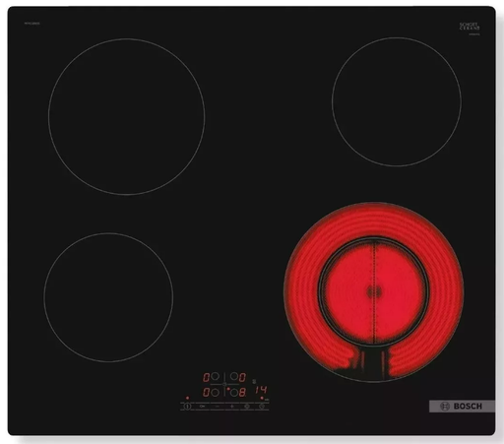Tap the minus key to lower heat
This screenshot has width=504, height=444.
click(x=218, y=407)
